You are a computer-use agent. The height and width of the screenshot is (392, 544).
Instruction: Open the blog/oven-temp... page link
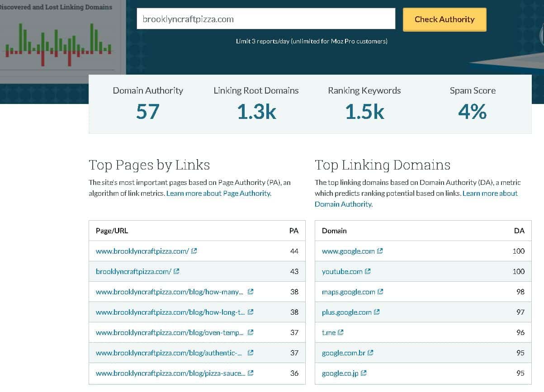point(170,332)
